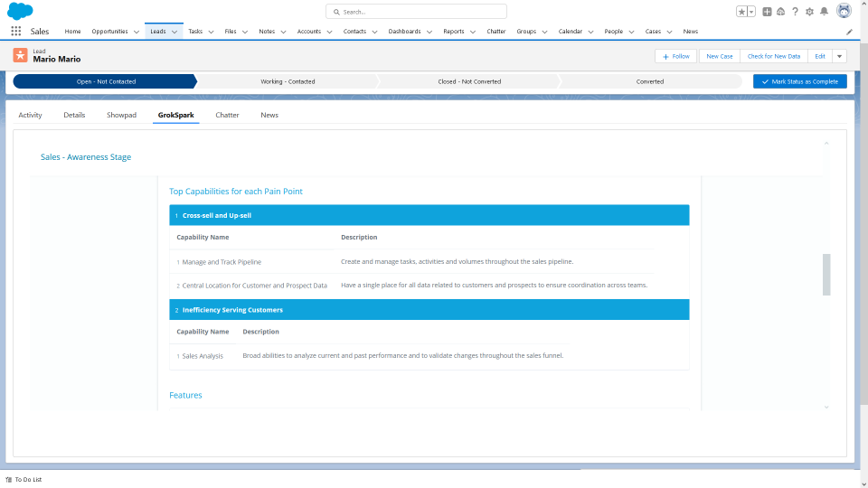Screen dimensions: 868x488
Task: Expand the Leads chevron menu
Action: point(175,33)
